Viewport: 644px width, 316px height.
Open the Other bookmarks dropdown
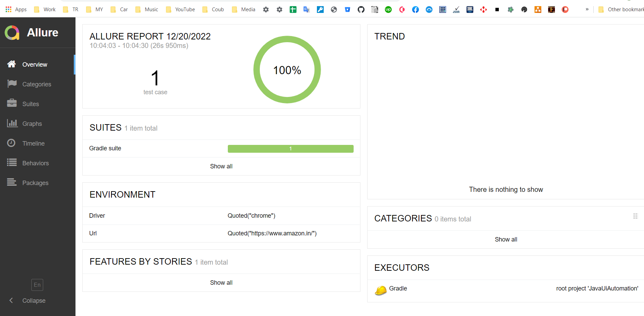[x=622, y=10]
